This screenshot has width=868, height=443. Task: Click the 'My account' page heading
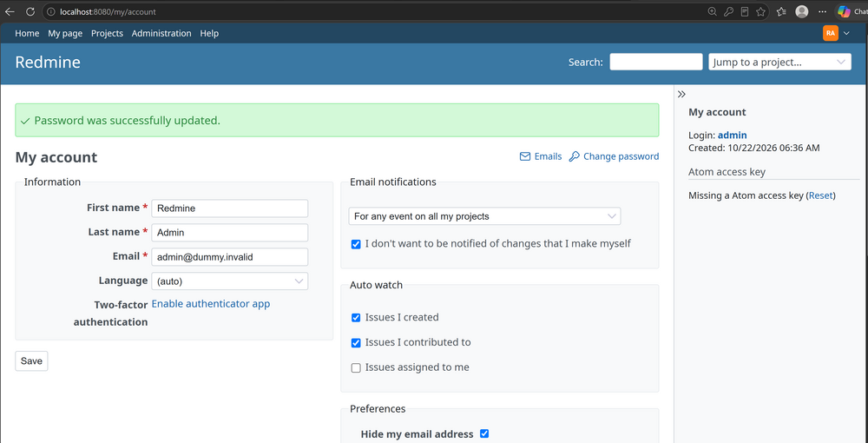pos(56,157)
